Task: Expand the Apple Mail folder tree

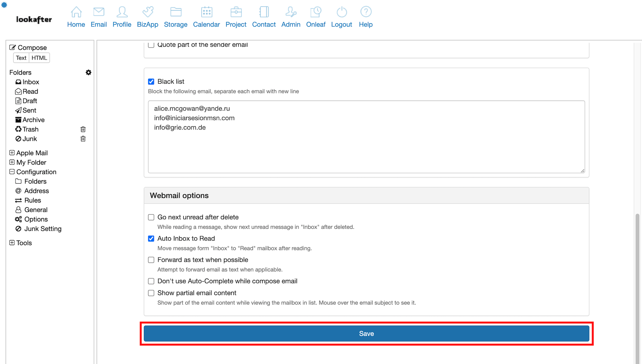Action: tap(12, 153)
